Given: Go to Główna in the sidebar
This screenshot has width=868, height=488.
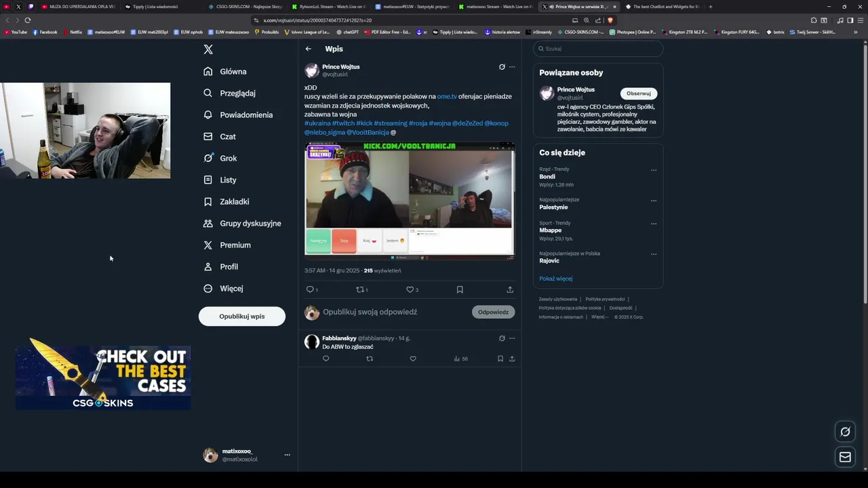Looking at the screenshot, I should tap(225, 71).
